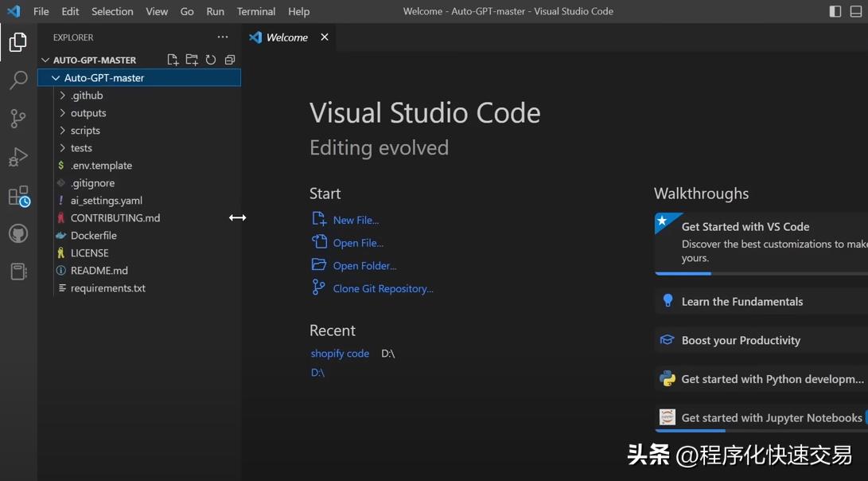Open the Extensions view
This screenshot has width=868, height=481.
pos(18,196)
